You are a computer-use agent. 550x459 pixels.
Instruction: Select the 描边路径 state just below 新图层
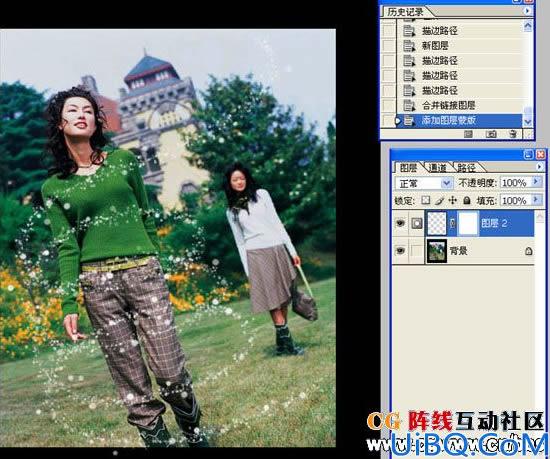point(440,61)
